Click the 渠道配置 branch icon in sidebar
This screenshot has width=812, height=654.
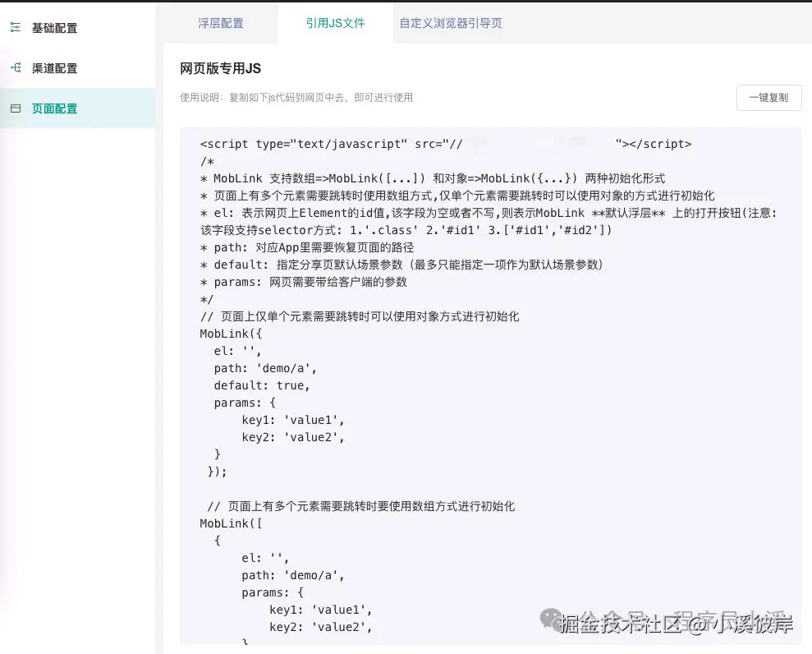pos(15,67)
